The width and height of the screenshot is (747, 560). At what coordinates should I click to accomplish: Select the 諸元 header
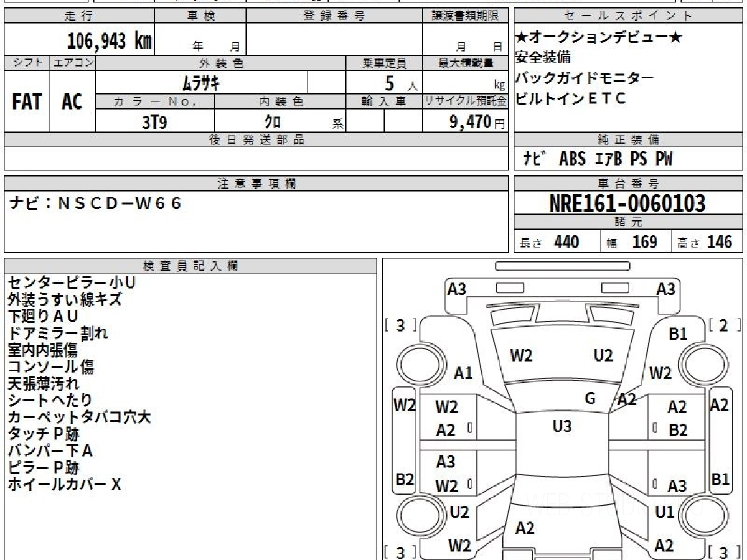(x=629, y=223)
